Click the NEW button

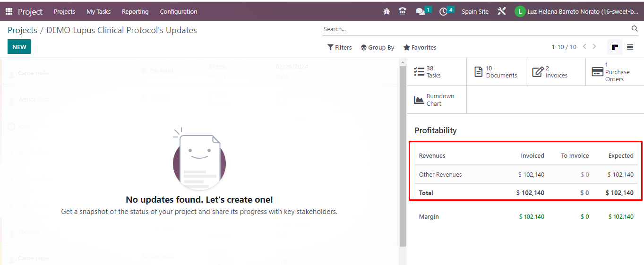click(19, 47)
